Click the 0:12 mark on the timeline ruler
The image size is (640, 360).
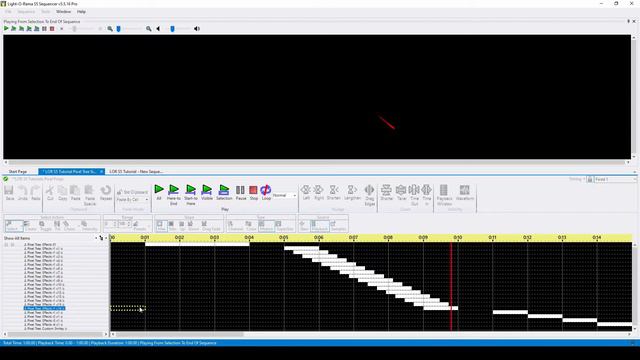[x=527, y=238]
